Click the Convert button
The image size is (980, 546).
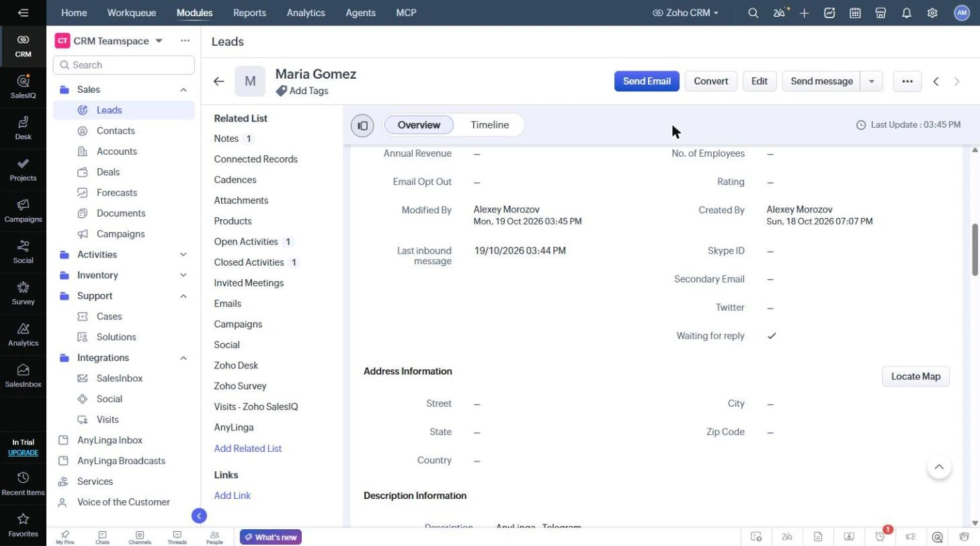(x=710, y=81)
